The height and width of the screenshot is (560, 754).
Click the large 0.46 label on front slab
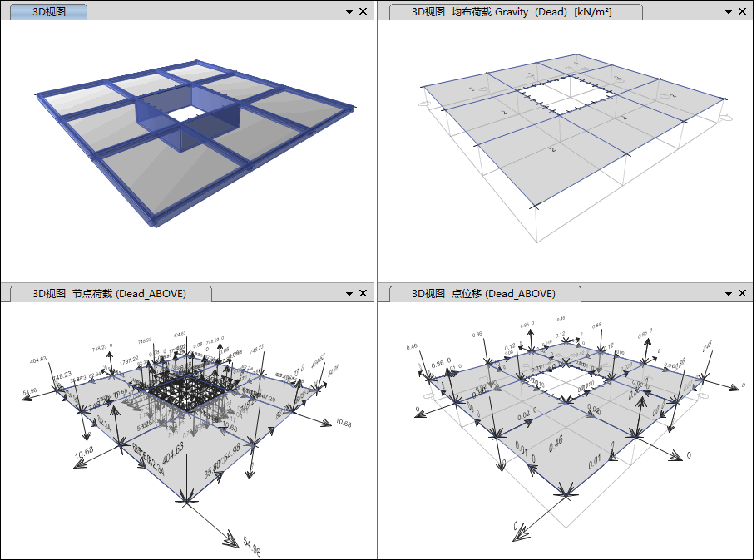point(556,444)
